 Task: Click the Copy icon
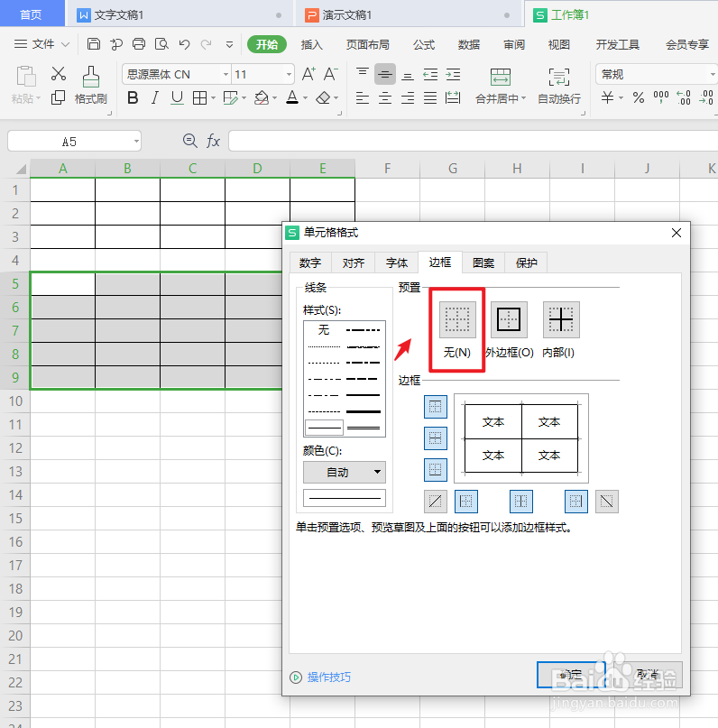(58, 97)
